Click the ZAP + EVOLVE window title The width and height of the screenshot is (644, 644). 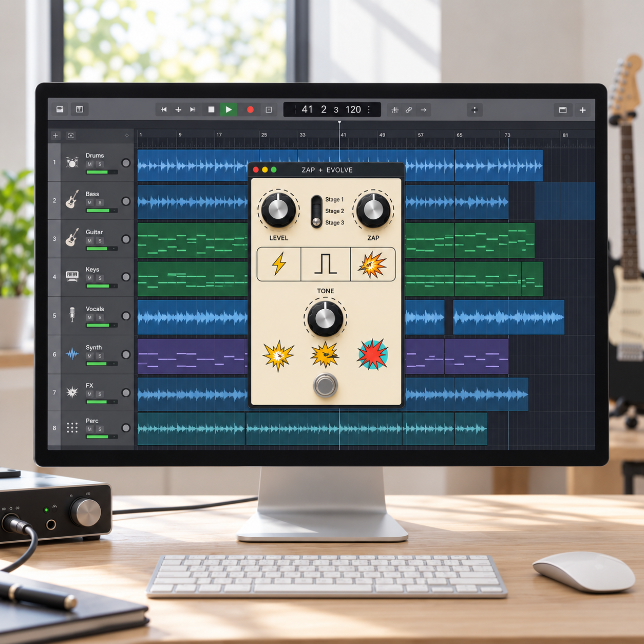click(x=327, y=170)
